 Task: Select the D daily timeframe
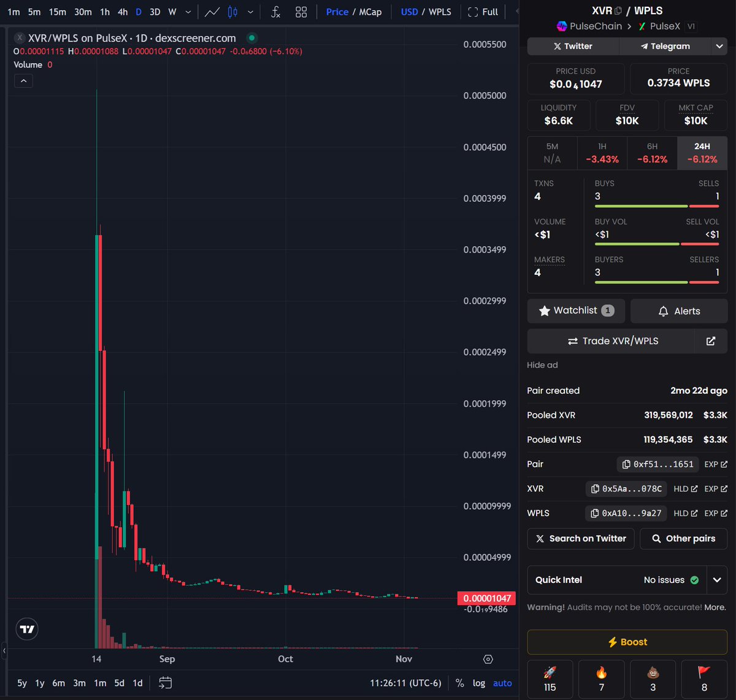139,12
